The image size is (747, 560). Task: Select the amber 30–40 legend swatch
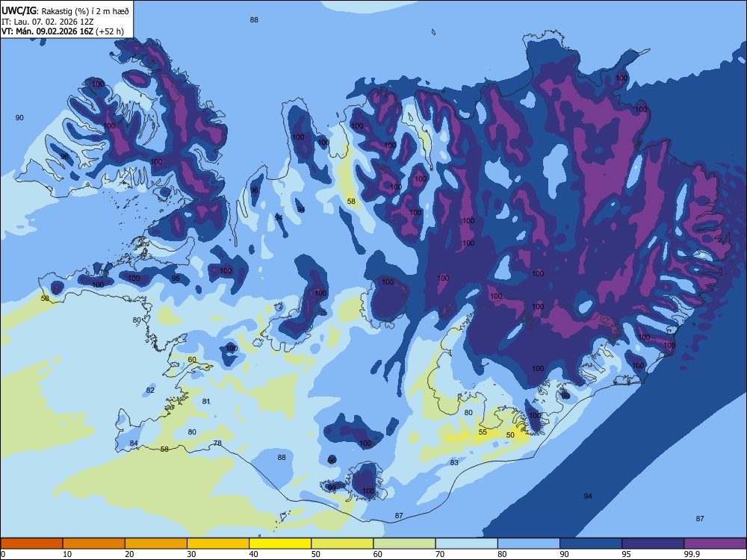(x=218, y=544)
